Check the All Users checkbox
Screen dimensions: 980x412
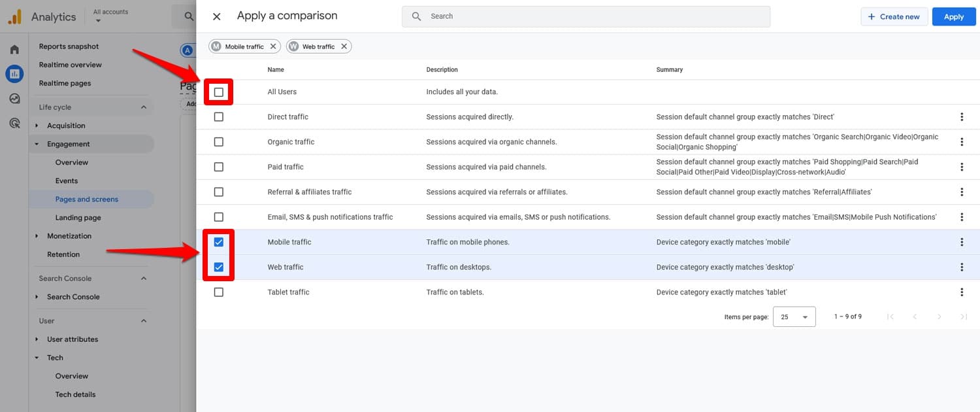pyautogui.click(x=219, y=92)
